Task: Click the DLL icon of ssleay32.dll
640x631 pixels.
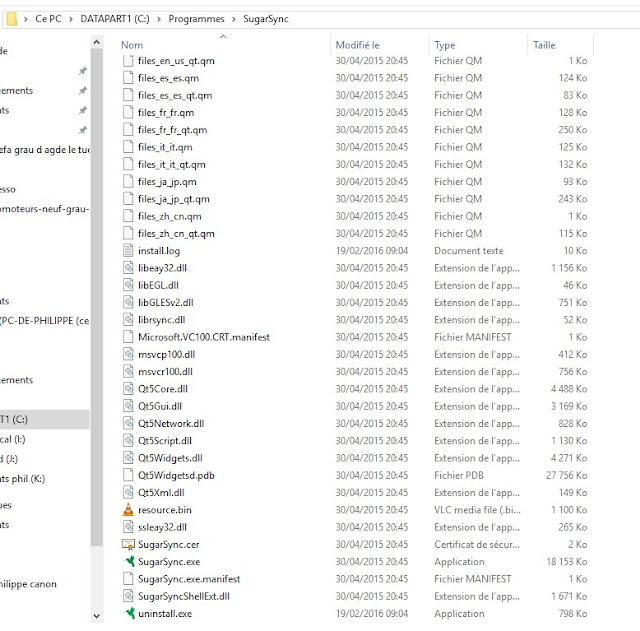Action: pyautogui.click(x=128, y=527)
